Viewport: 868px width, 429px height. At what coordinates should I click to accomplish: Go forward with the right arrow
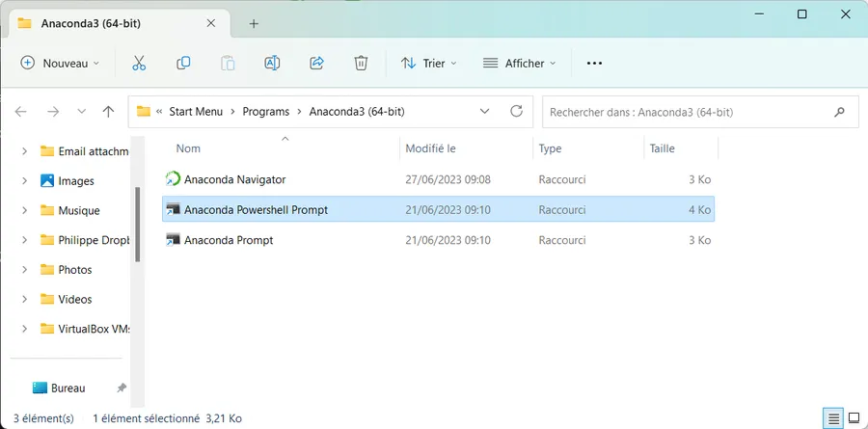(x=53, y=112)
